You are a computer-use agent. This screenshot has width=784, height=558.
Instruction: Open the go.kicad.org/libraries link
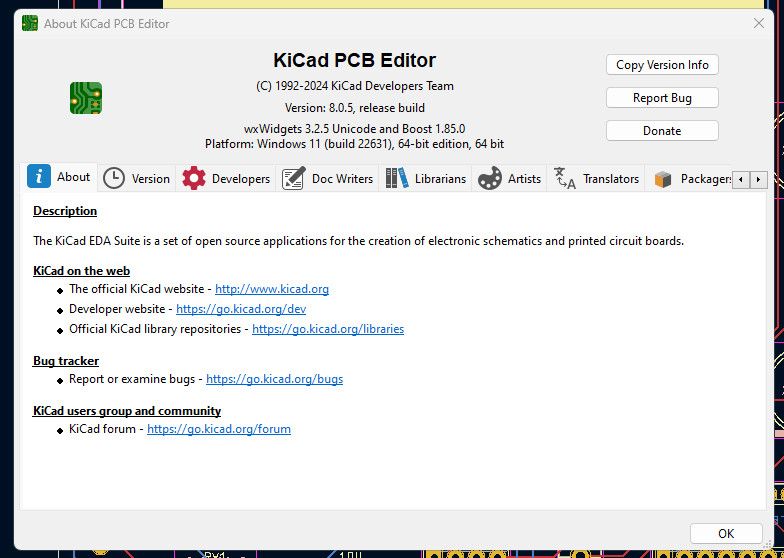pos(328,329)
